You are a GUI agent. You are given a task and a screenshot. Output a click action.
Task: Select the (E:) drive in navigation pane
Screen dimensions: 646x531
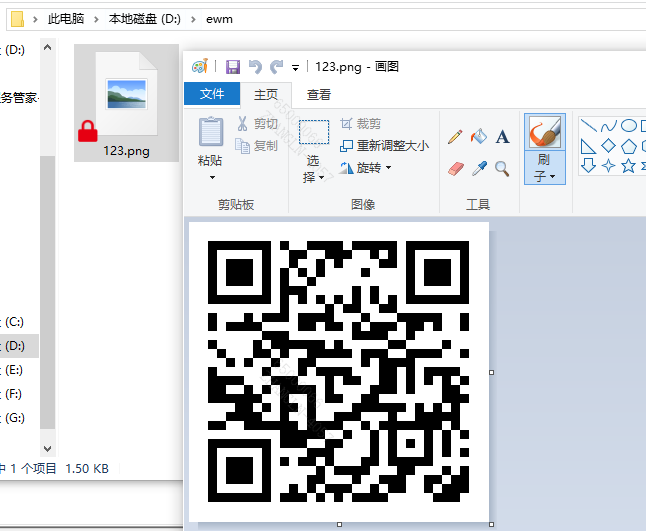(14, 370)
